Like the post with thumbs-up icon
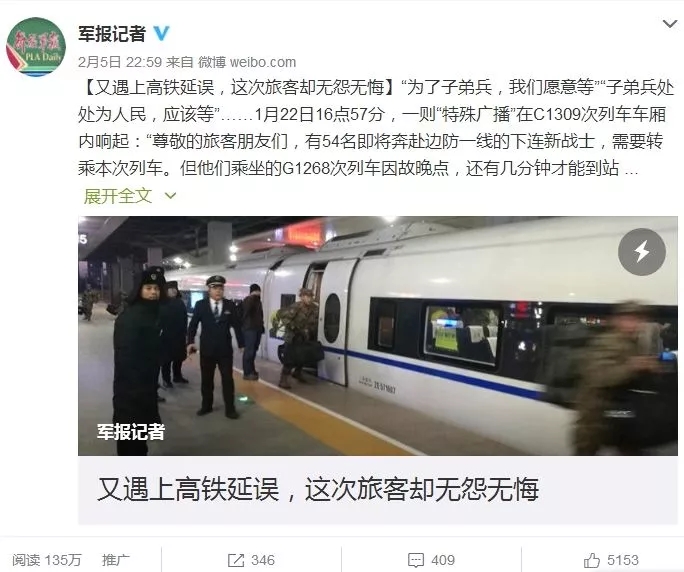The width and height of the screenshot is (684, 572). (x=592, y=560)
